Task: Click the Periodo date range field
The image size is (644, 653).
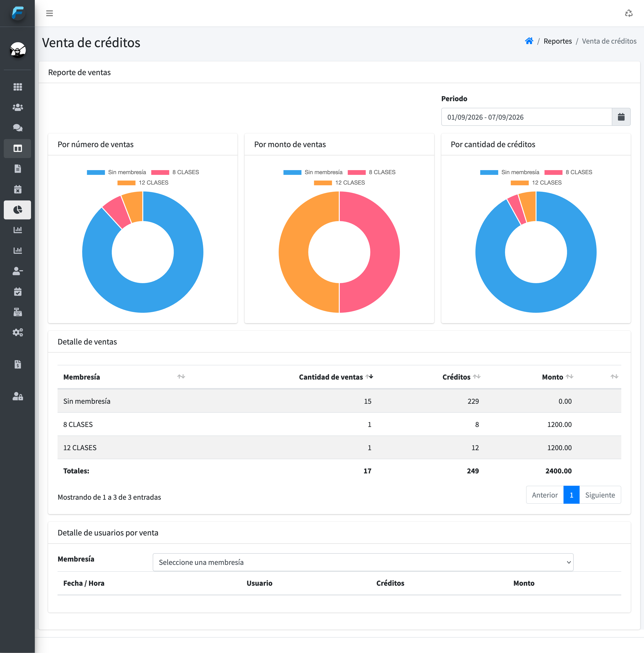Action: 527,117
